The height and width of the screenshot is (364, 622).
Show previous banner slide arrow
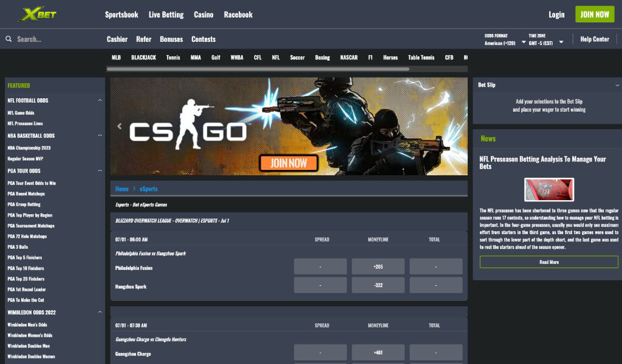click(120, 126)
